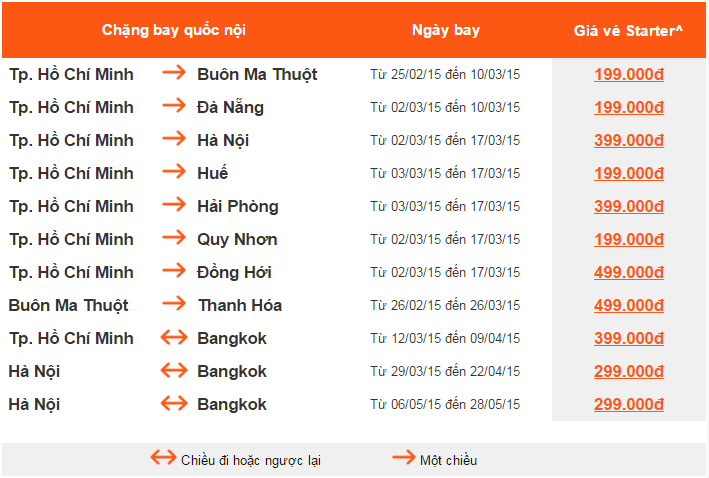The image size is (709, 478).
Task: Open the 499.000đ fare to Thanh Hóa
Action: coord(629,305)
